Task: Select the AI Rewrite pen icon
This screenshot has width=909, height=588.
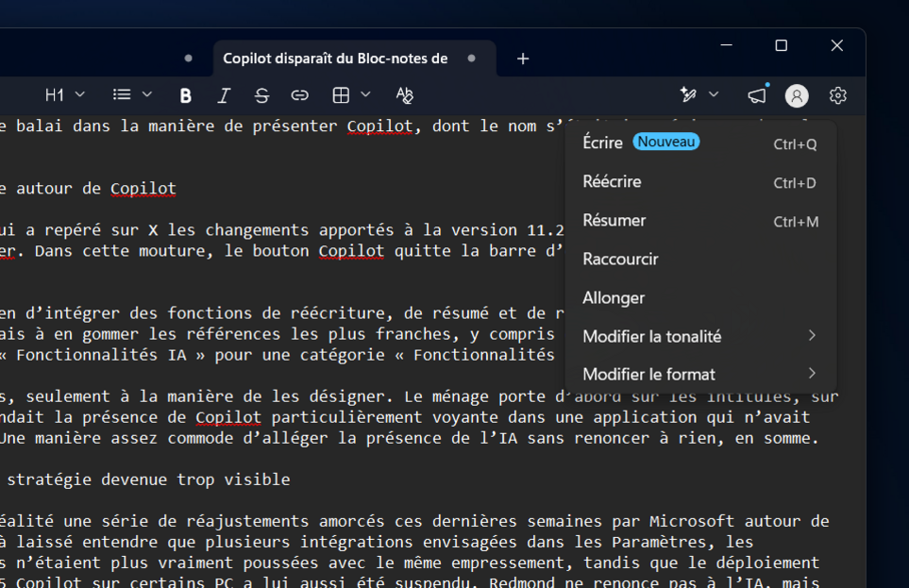Action: pyautogui.click(x=687, y=94)
